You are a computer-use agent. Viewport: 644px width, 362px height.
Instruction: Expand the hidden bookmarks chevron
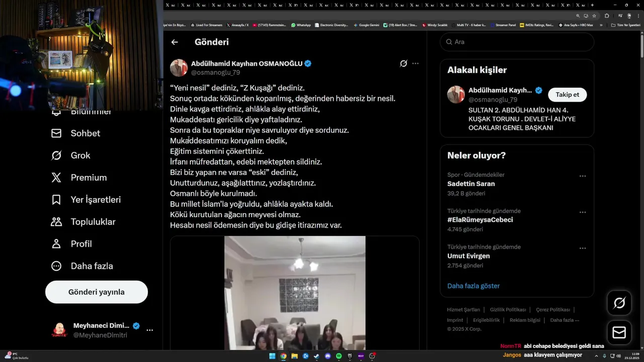tap(601, 25)
